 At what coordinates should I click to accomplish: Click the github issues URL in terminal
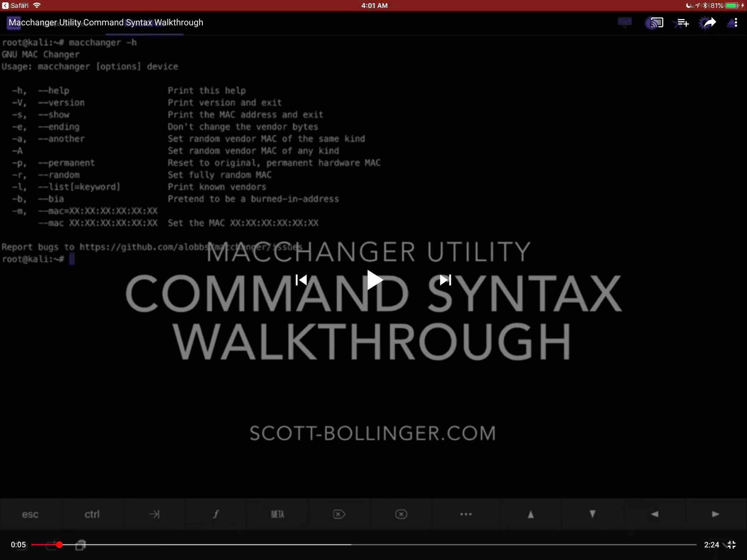click(x=190, y=247)
